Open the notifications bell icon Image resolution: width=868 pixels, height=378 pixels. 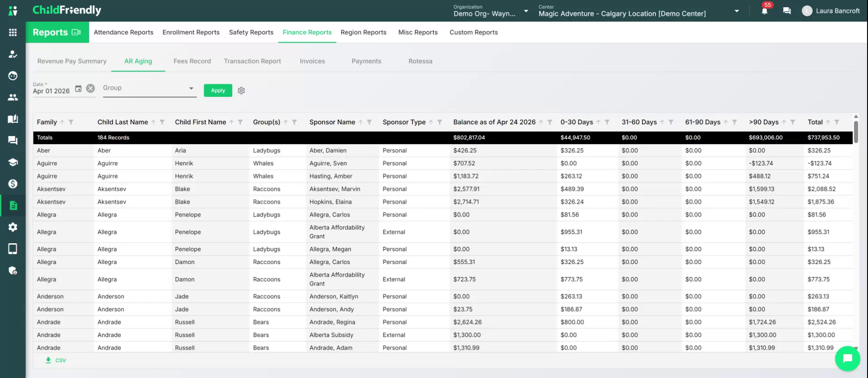pos(764,11)
